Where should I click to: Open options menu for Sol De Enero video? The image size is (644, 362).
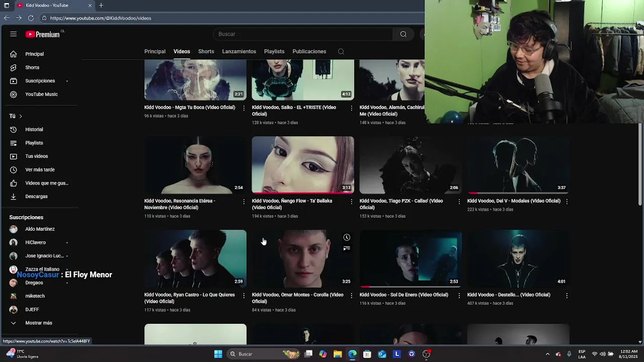click(459, 296)
